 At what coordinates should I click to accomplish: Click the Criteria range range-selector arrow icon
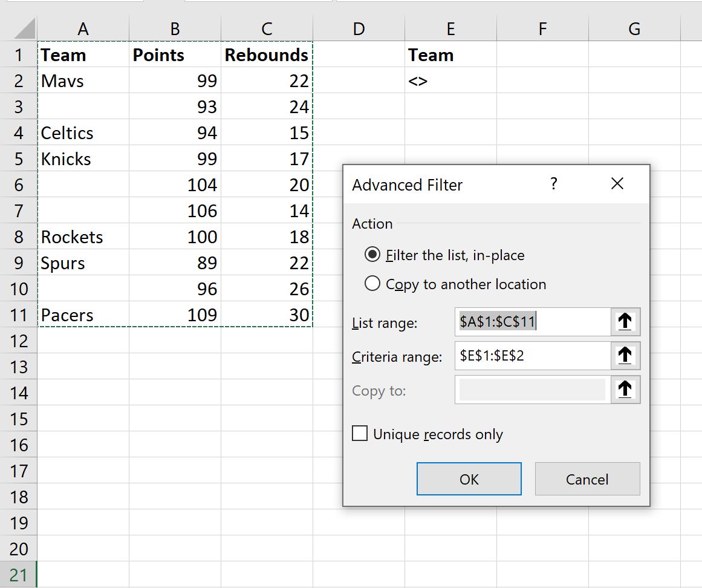[x=625, y=356]
